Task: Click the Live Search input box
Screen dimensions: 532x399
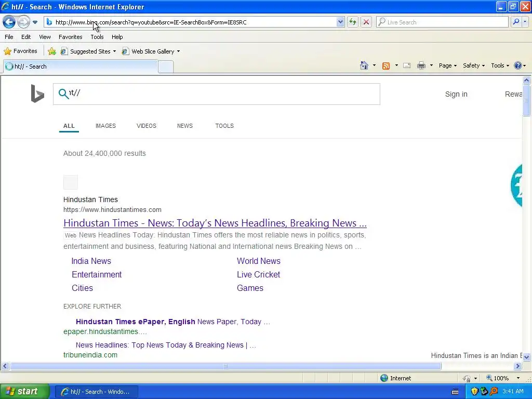Action: tap(443, 22)
